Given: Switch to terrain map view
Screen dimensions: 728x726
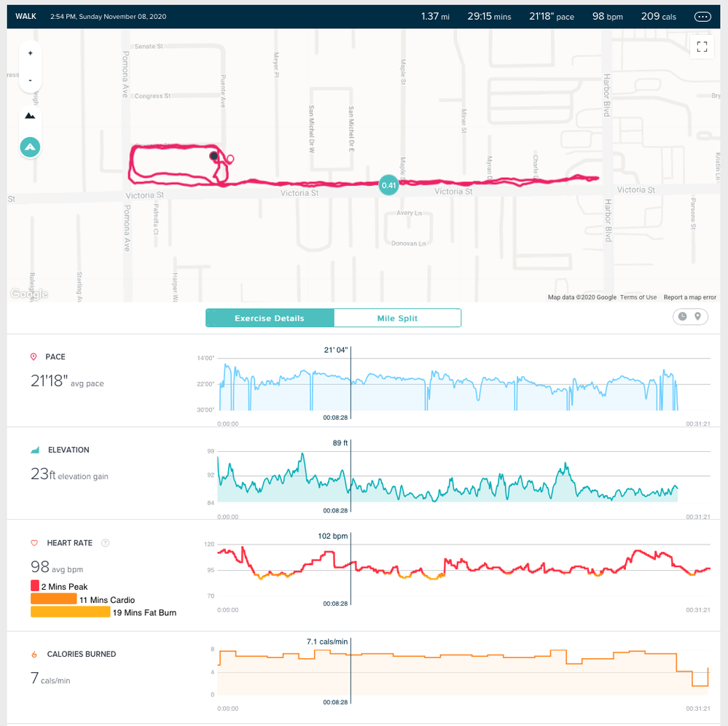Looking at the screenshot, I should (x=30, y=116).
